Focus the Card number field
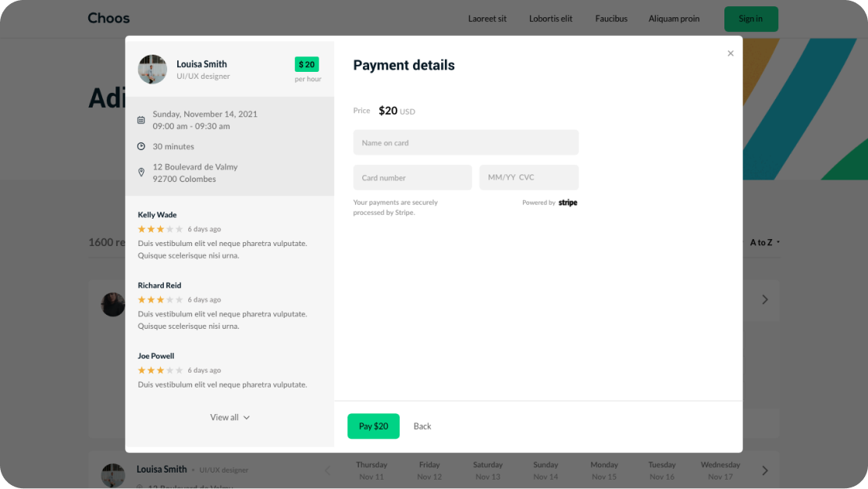868x489 pixels. (412, 177)
